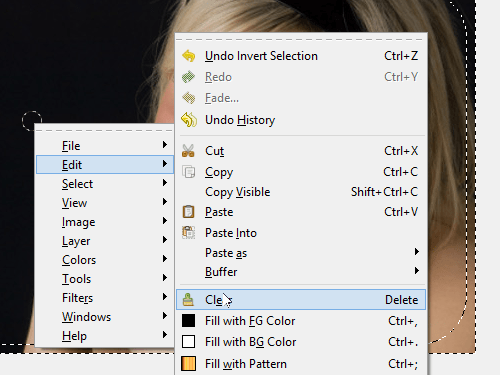500x375 pixels.
Task: Click the main menu tear-off dashed line
Action: pos(105,130)
